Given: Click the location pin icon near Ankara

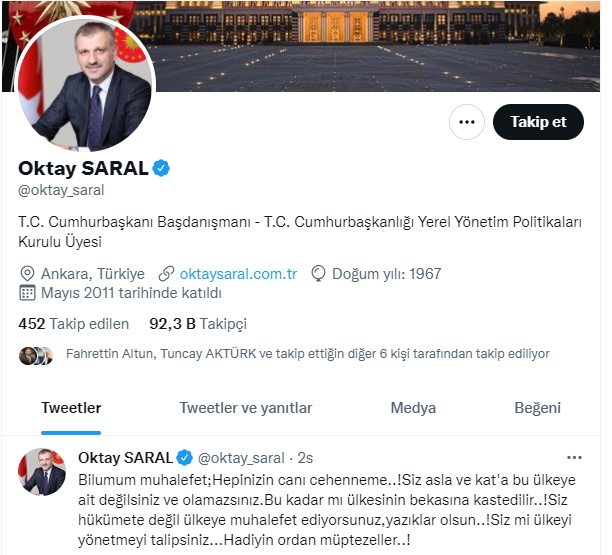Looking at the screenshot, I should click(x=27, y=274).
